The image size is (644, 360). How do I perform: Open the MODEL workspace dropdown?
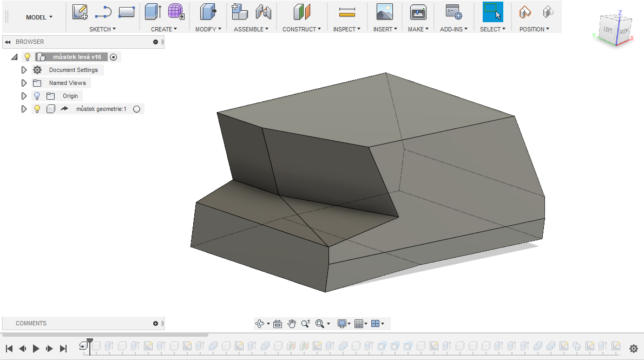tap(39, 17)
